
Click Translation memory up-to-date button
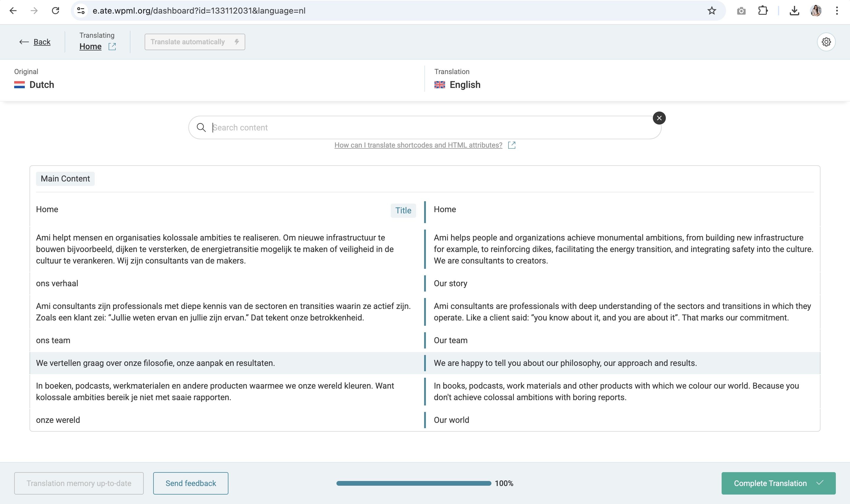coord(79,483)
